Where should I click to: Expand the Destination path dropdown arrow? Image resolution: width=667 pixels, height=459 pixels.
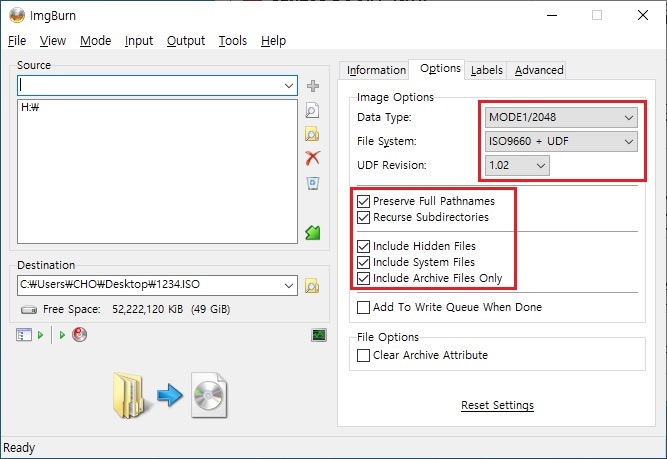coord(289,285)
